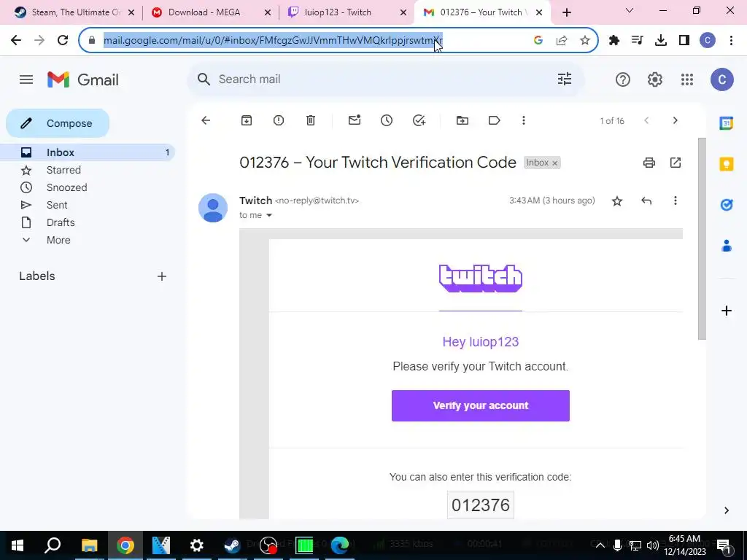Remove Inbox label from email
This screenshot has width=747, height=560.
click(x=554, y=163)
